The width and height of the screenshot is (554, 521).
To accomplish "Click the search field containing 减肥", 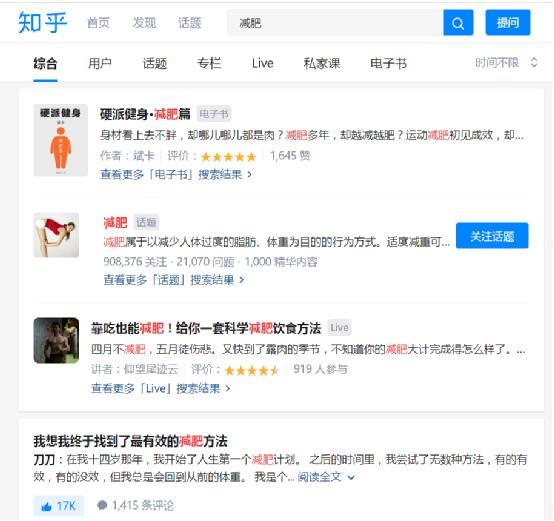I will (x=335, y=23).
